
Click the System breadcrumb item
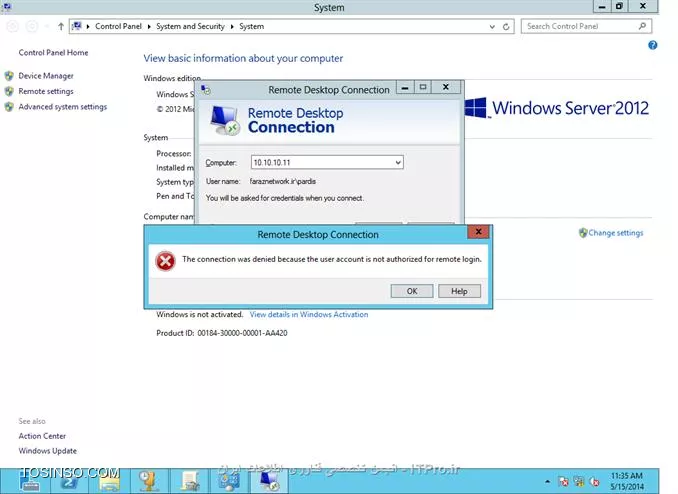click(x=251, y=26)
